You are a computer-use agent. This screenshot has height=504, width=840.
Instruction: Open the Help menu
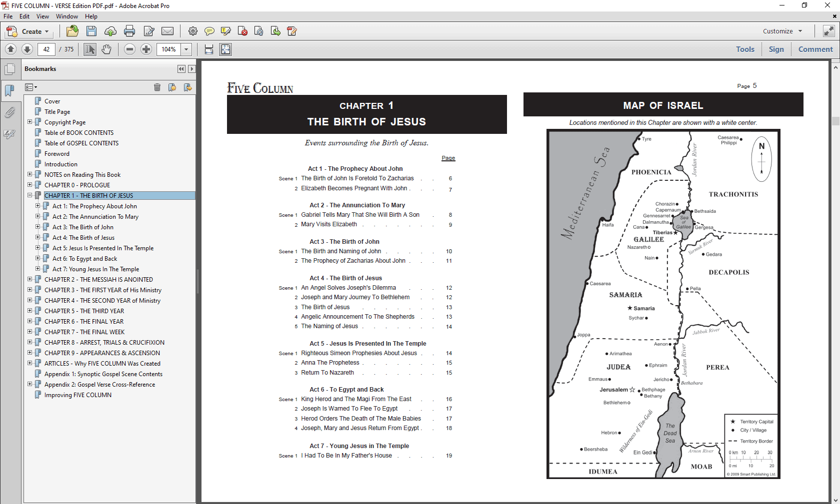coord(91,16)
